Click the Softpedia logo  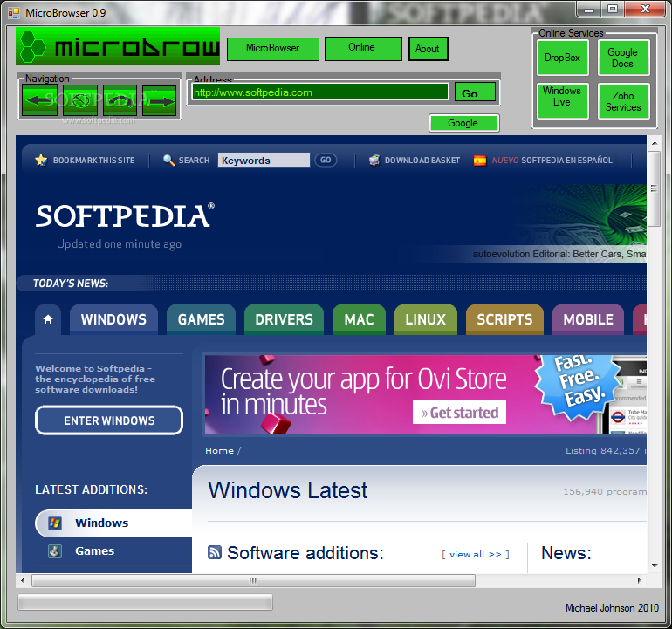(125, 215)
